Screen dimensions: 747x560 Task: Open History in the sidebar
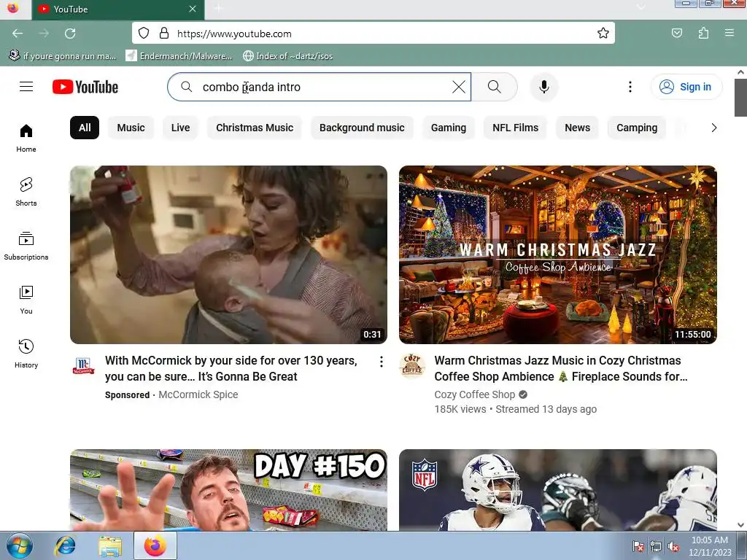tap(26, 354)
